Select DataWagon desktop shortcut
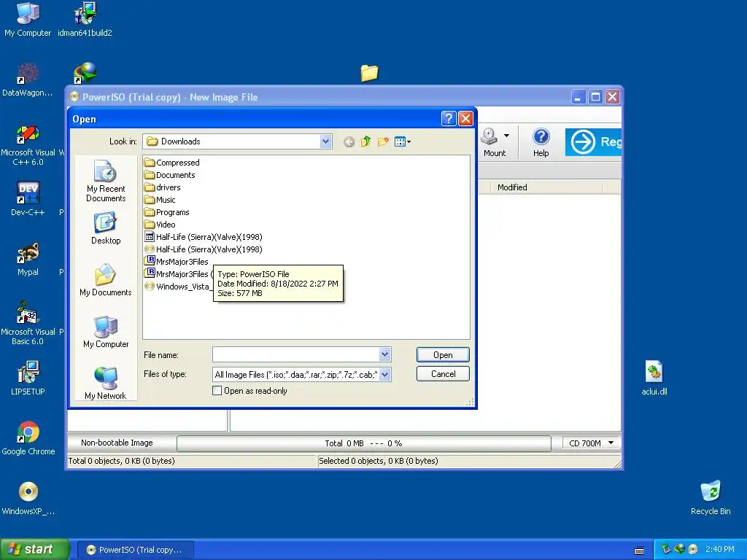747x560 pixels. point(27,80)
